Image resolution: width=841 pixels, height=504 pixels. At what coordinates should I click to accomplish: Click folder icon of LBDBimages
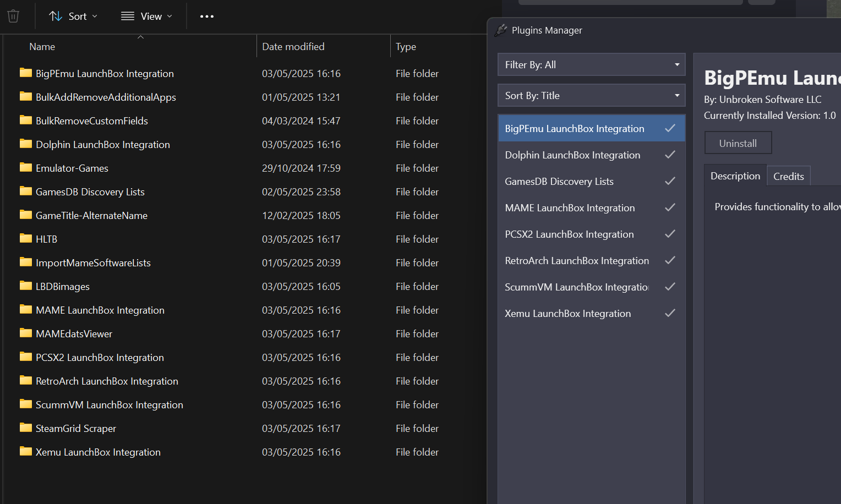pos(26,286)
